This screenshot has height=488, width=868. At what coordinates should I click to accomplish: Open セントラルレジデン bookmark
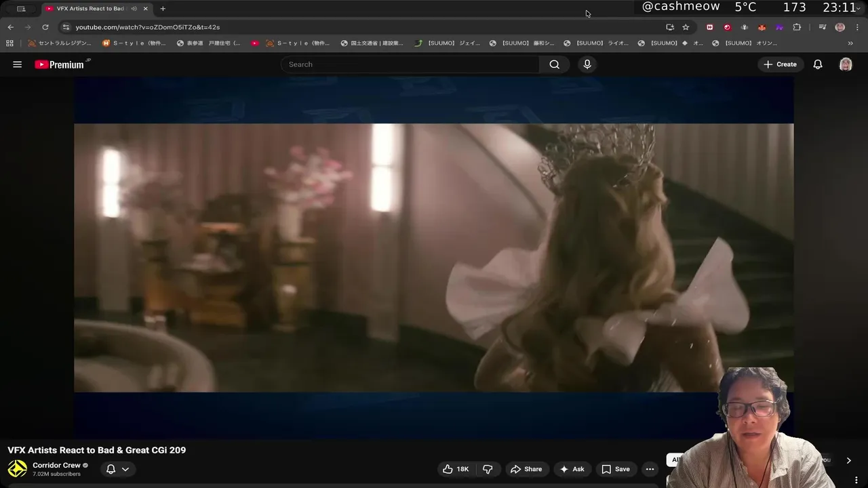point(60,43)
